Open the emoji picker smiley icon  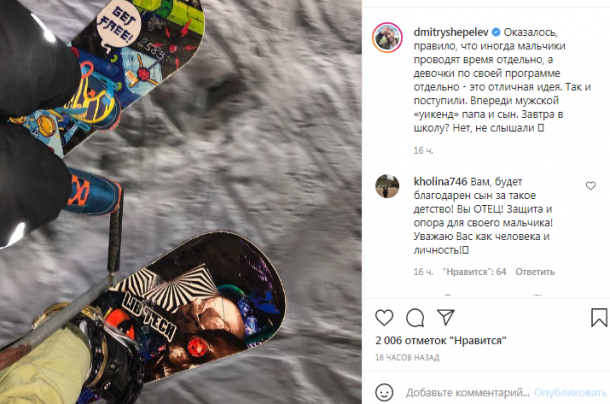tap(384, 392)
